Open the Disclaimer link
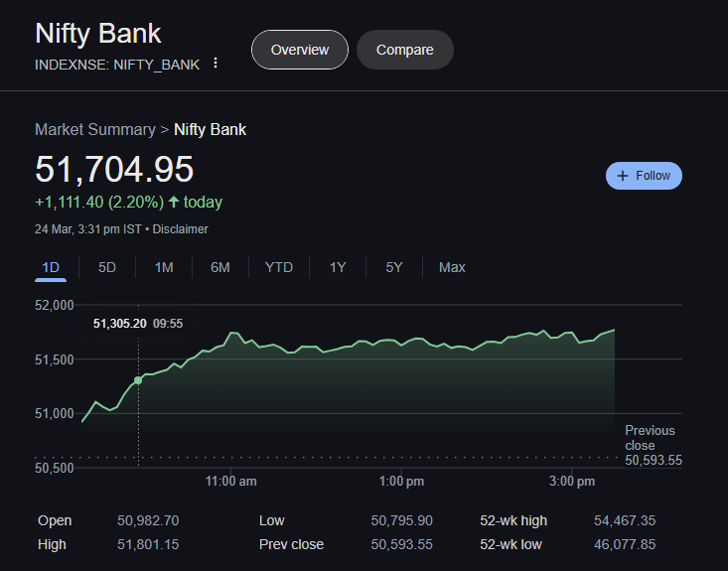The image size is (728, 571). [x=180, y=229]
